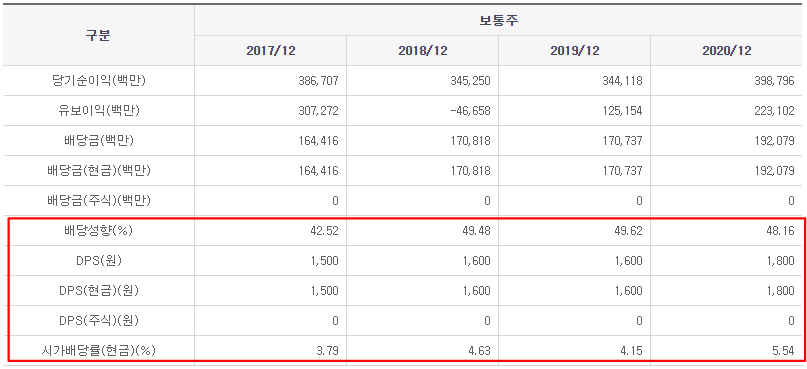This screenshot has height=369, width=807.
Task: Select dividend yield value 4.63
Action: pyautogui.click(x=480, y=350)
